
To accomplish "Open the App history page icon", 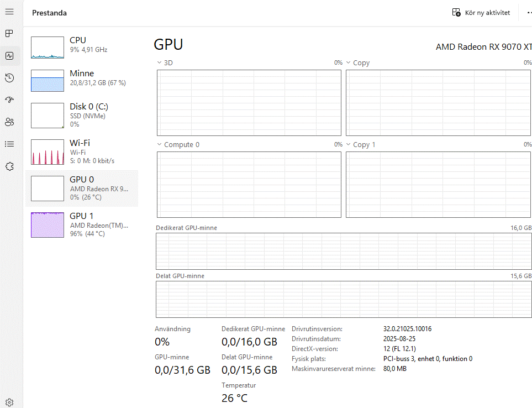I will coord(9,78).
